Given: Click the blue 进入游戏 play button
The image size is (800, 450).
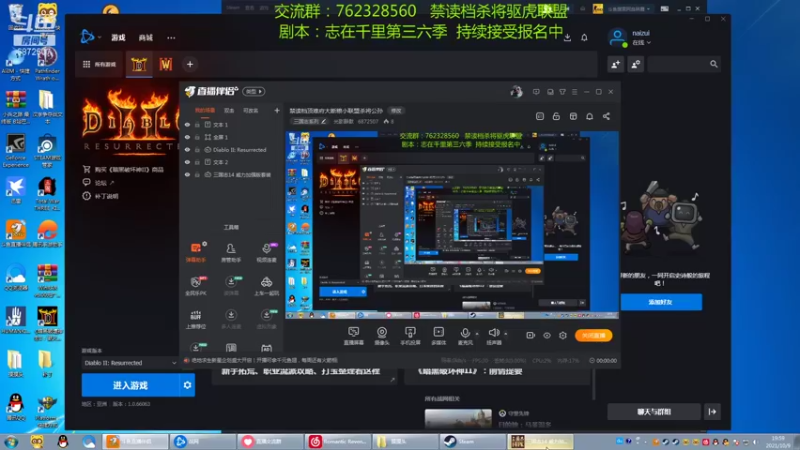Looking at the screenshot, I should pos(130,385).
